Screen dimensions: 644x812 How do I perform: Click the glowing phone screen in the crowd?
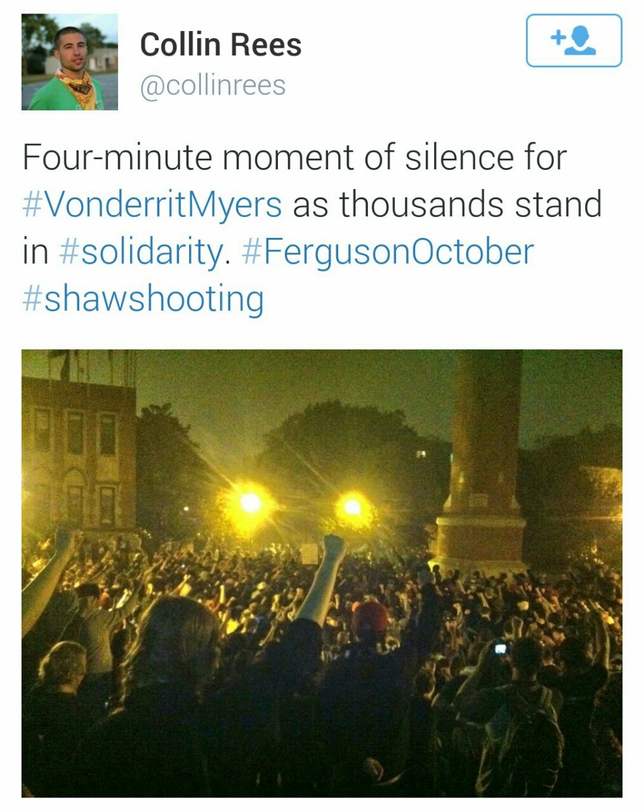[x=501, y=648]
